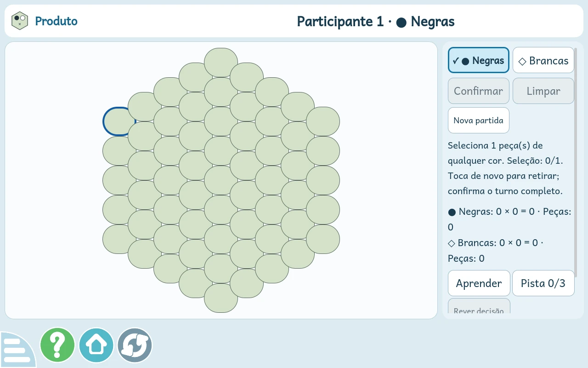Click the gray circular arrows refresh icon
The height and width of the screenshot is (368, 588).
(x=135, y=345)
